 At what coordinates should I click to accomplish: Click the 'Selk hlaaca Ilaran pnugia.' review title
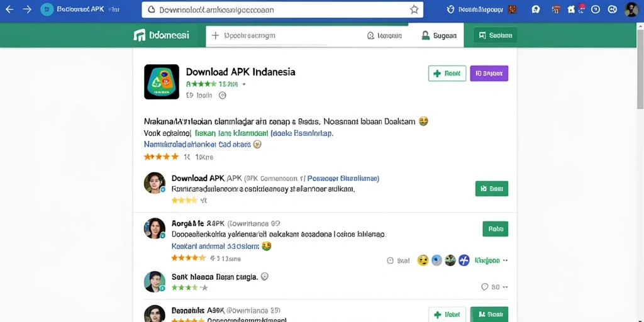pos(214,277)
